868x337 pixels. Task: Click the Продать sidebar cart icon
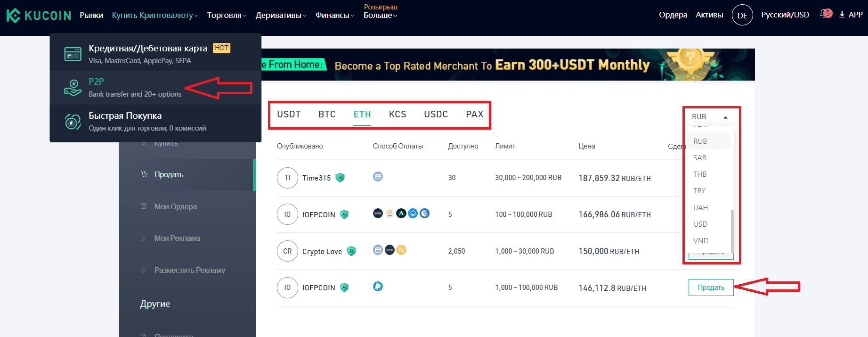pos(144,174)
